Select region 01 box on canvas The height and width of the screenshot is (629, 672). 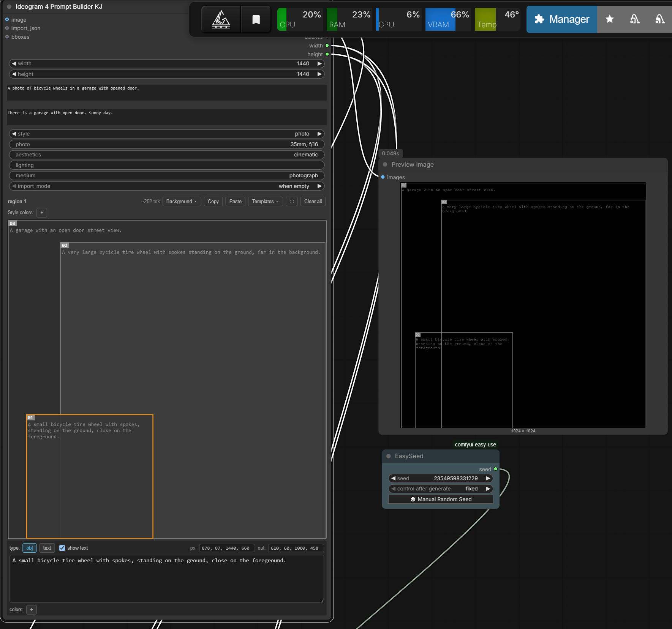point(90,476)
